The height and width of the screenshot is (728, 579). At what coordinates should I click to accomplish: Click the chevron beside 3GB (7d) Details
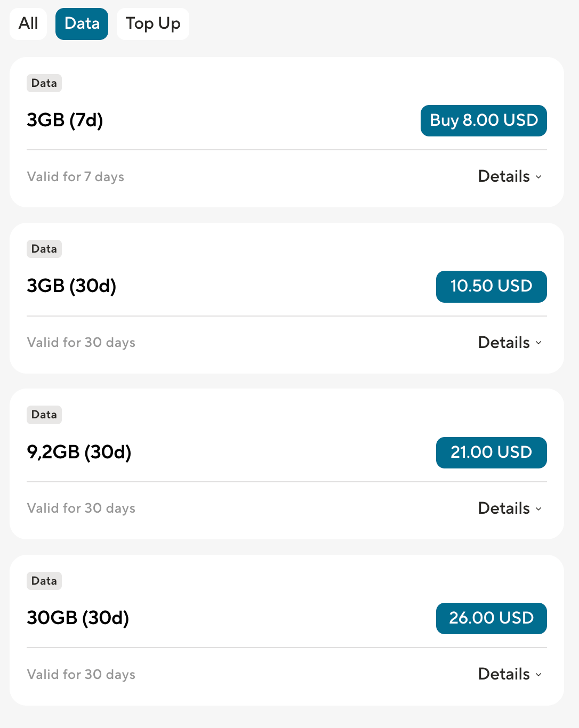[538, 177]
